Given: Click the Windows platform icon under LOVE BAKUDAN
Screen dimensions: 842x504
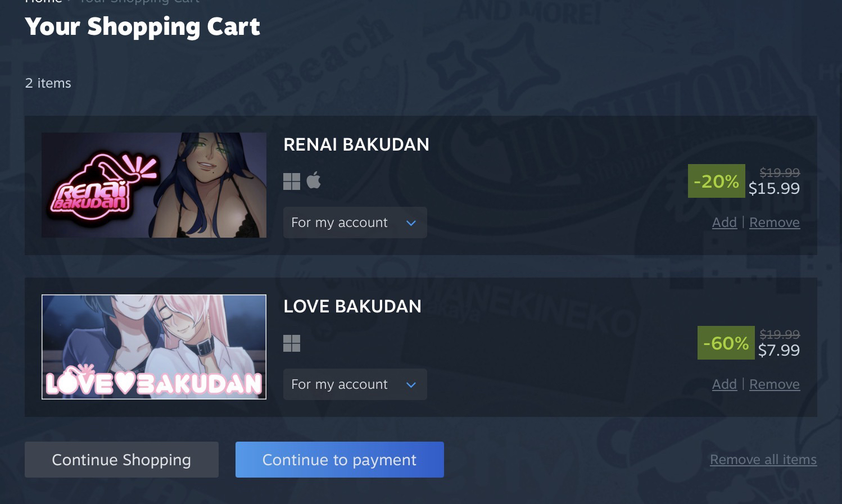Looking at the screenshot, I should coord(292,343).
